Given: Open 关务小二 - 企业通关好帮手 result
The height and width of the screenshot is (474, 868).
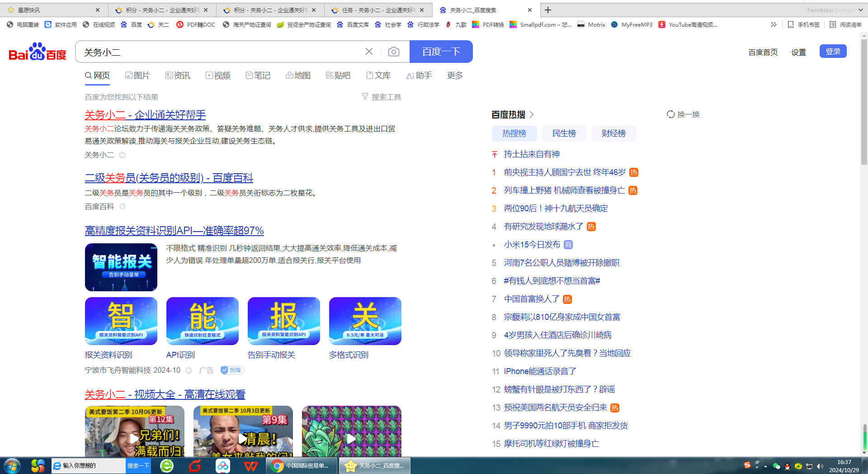Looking at the screenshot, I should coord(145,115).
